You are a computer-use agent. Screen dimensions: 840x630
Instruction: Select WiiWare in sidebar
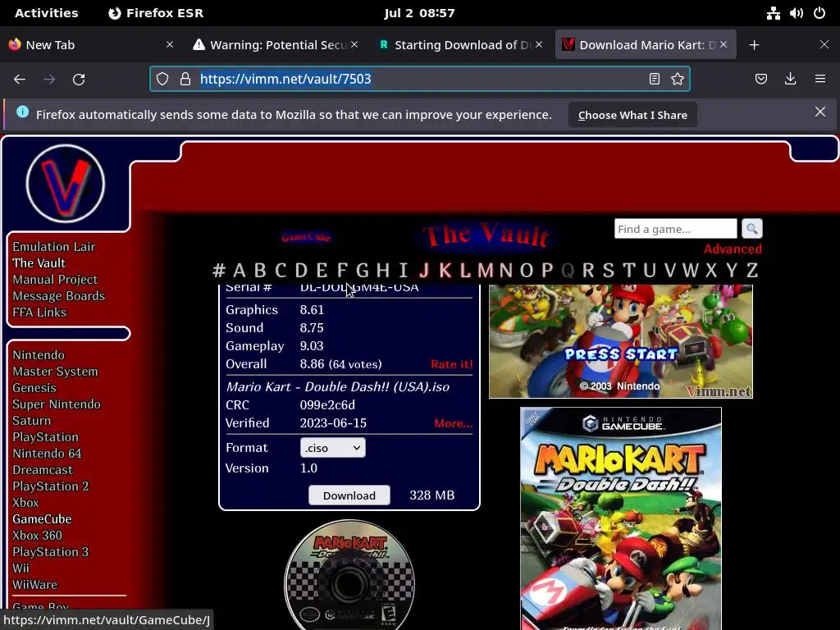click(34, 585)
